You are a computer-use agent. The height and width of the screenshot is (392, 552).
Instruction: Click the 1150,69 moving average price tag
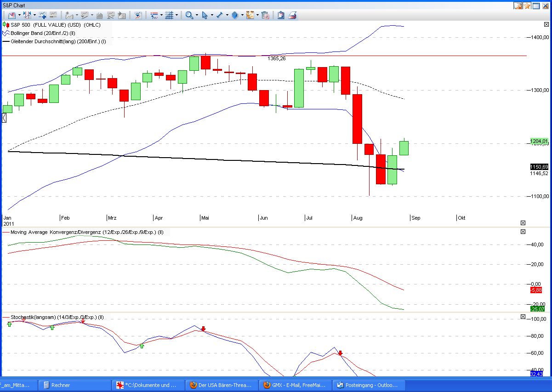coord(539,167)
